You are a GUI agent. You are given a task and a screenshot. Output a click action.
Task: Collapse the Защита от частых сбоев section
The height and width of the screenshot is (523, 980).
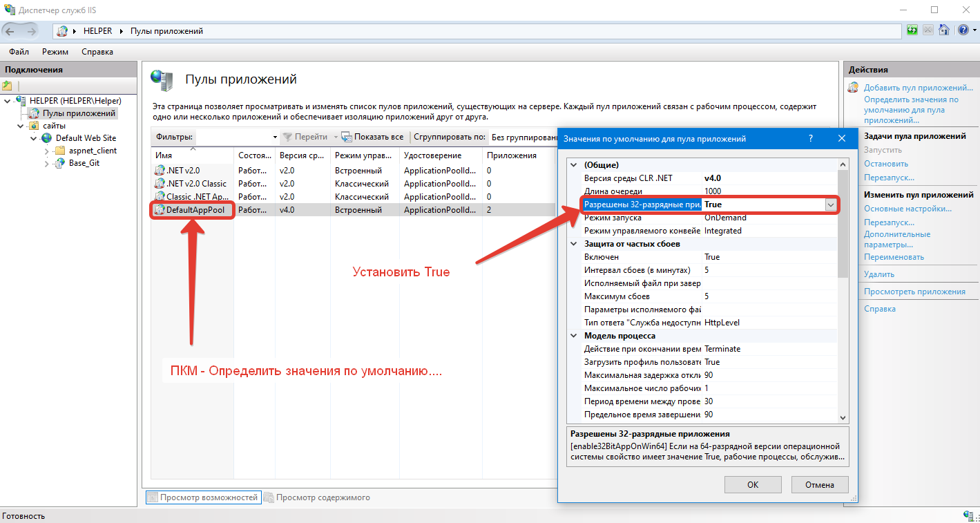(573, 244)
